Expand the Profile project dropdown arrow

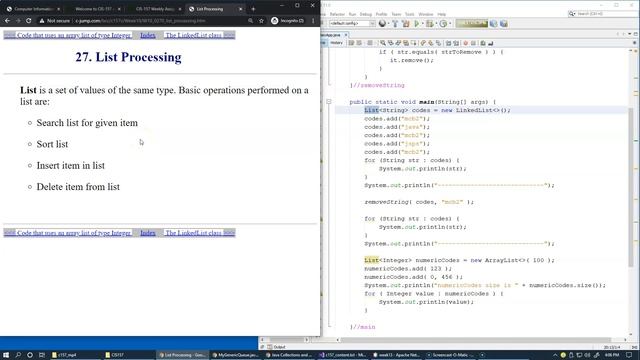click(x=450, y=24)
